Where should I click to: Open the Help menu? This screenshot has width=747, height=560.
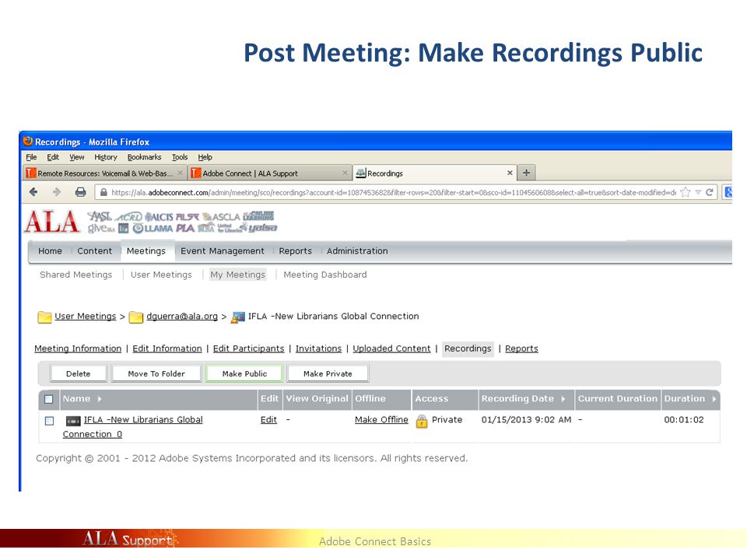[205, 157]
